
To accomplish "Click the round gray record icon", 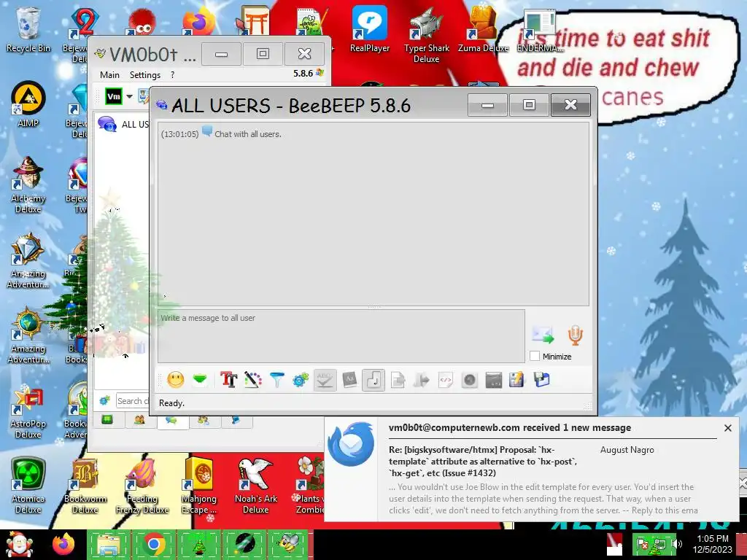I will coord(470,380).
